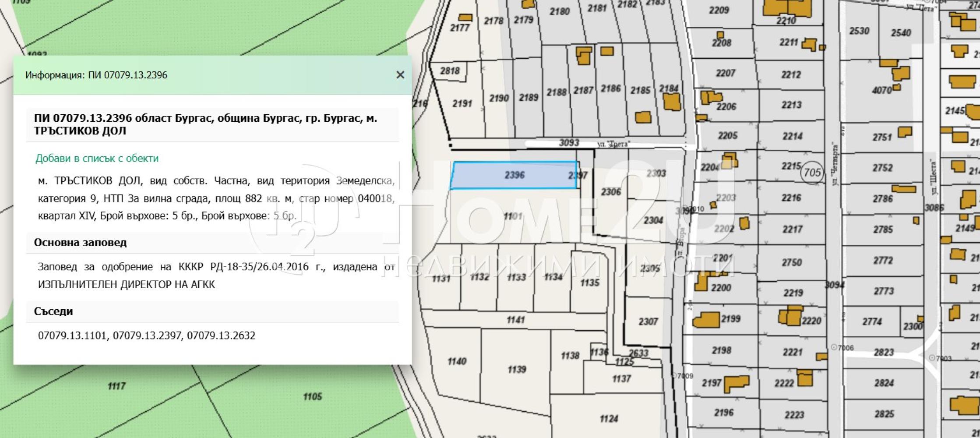
Task: Click the 'Основна заповед' section header
Action: [x=212, y=243]
